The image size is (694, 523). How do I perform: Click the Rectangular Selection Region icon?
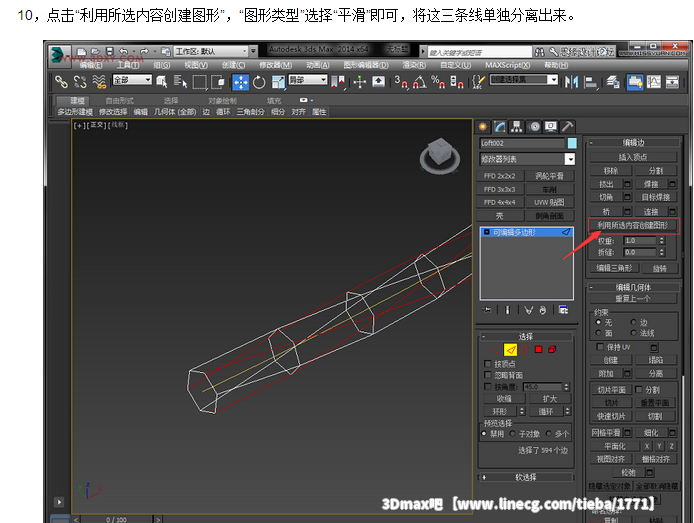coord(199,82)
